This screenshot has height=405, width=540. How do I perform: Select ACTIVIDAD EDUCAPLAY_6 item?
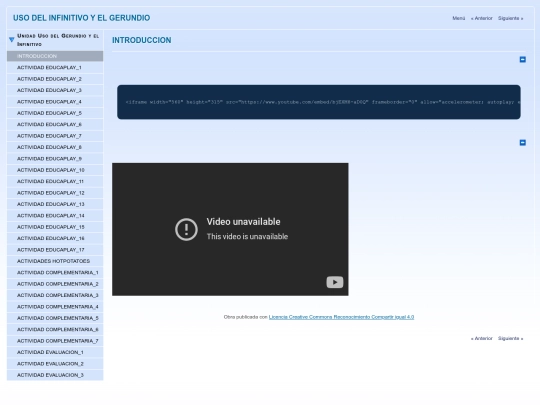coord(55,124)
